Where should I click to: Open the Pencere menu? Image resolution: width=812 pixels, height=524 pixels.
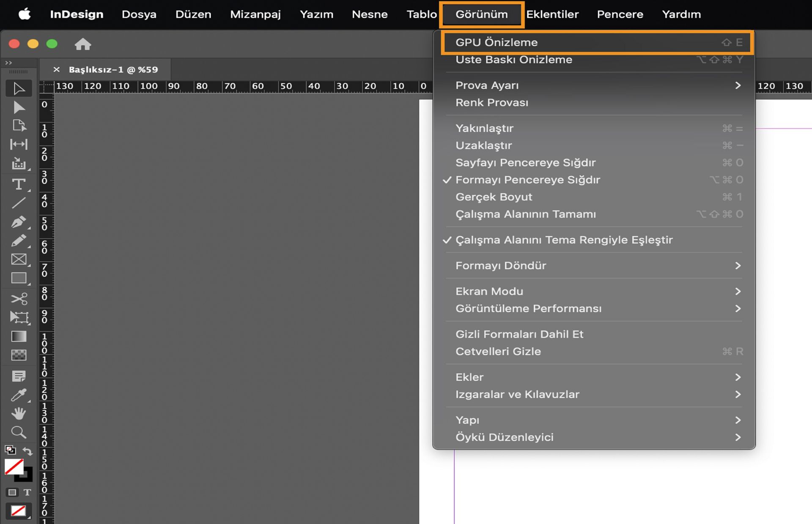(x=620, y=14)
